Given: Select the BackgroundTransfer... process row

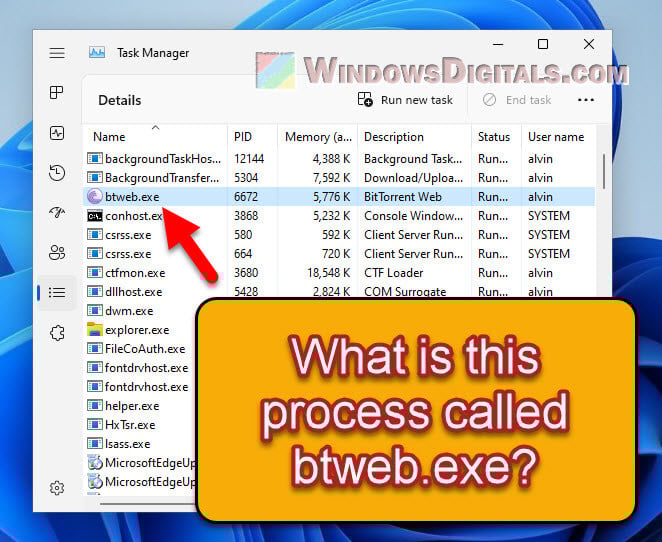Looking at the screenshot, I should [x=339, y=178].
